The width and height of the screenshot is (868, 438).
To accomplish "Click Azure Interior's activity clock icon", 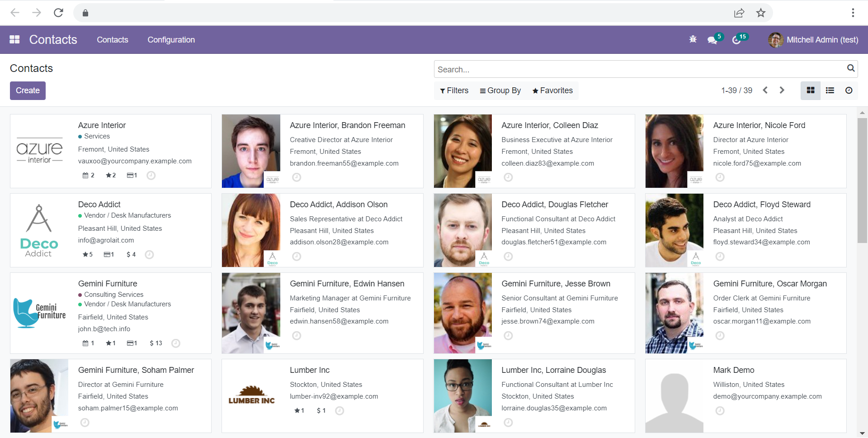I will pyautogui.click(x=151, y=176).
